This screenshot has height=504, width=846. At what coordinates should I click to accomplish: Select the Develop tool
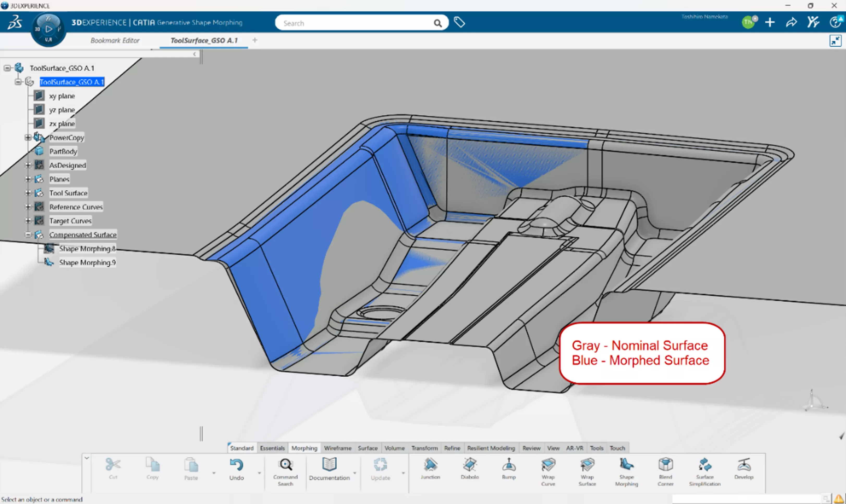click(x=744, y=465)
